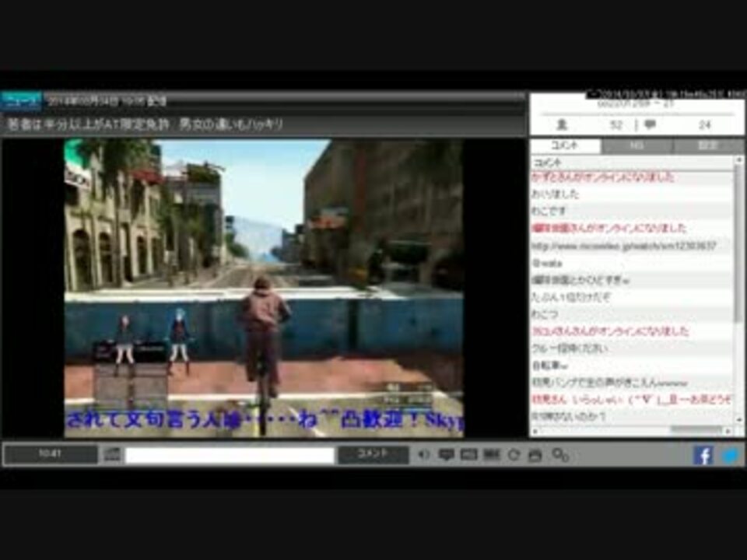
Task: Select the 'わこつ' comment row
Action: (632, 314)
